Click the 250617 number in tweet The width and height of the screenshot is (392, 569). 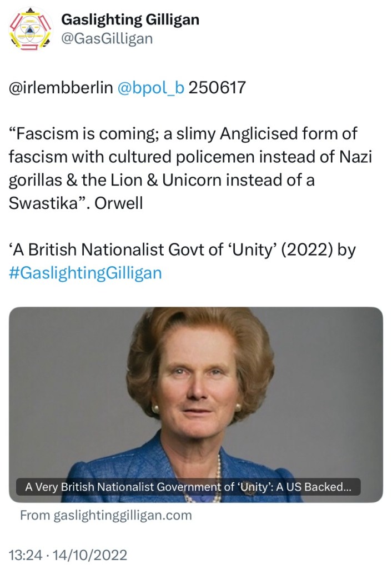[x=217, y=88]
